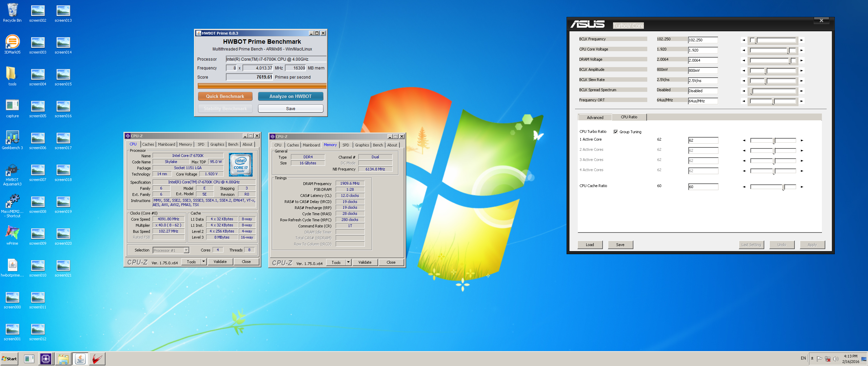Image resolution: width=868 pixels, height=366 pixels.
Task: Open the hwbotprime jar file icon
Action: (x=12, y=268)
